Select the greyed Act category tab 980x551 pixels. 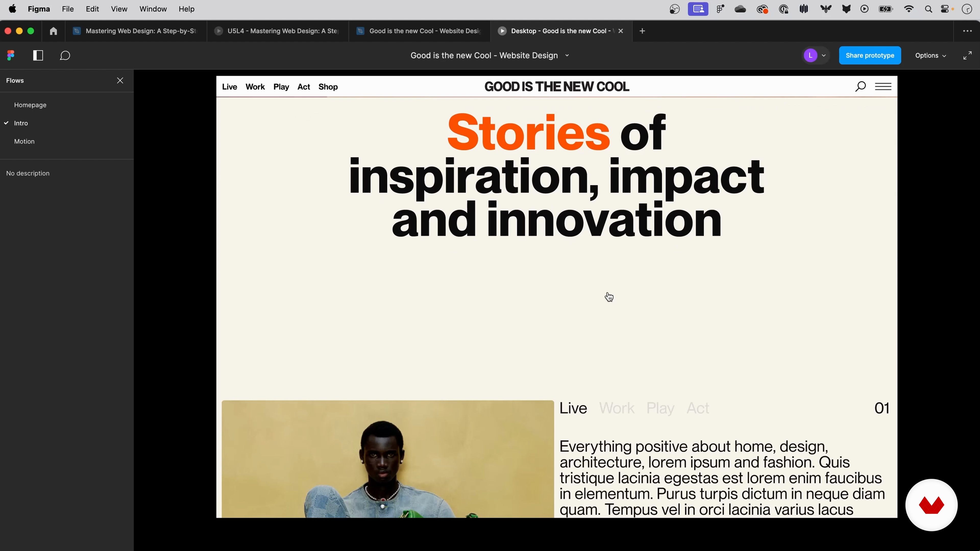698,408
